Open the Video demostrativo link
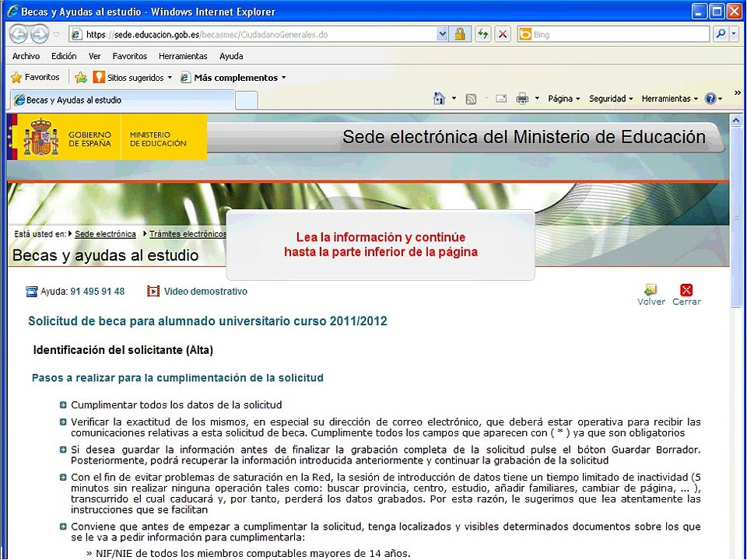Viewport: 747px width, 560px height. [x=205, y=292]
